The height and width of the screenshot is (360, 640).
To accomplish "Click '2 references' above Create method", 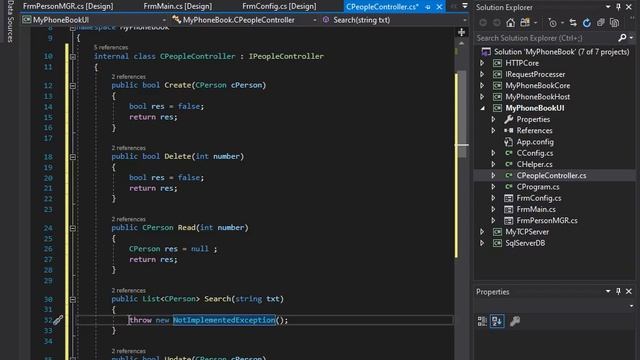I will [x=129, y=76].
